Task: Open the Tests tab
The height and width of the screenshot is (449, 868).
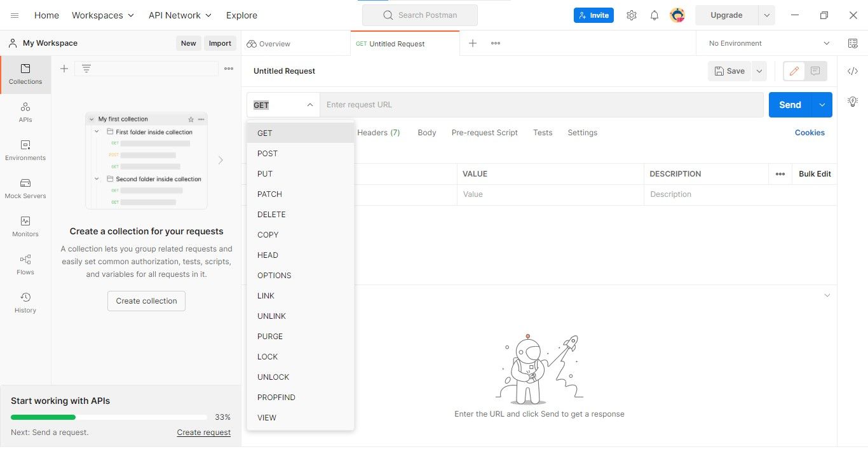Action: 543,133
